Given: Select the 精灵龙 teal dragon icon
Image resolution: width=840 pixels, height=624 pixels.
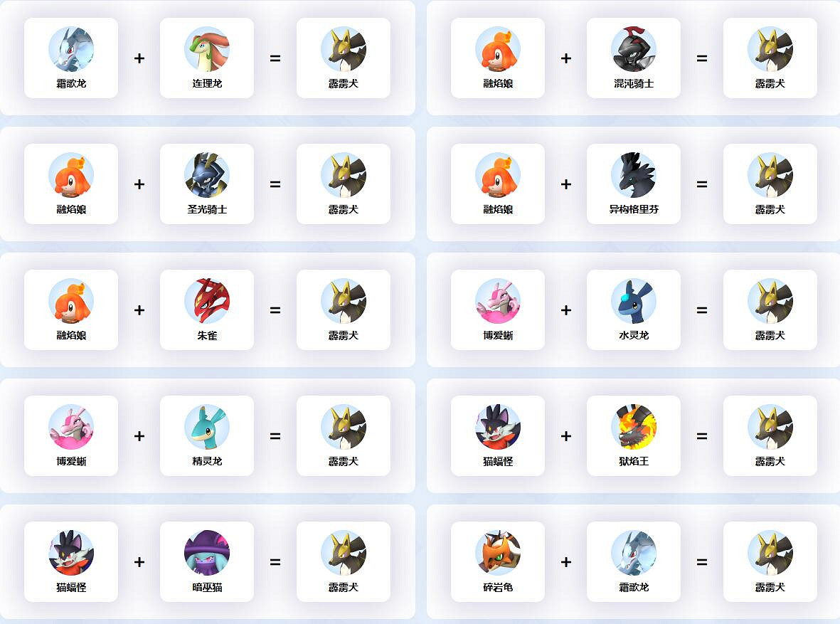Looking at the screenshot, I should pyautogui.click(x=207, y=427).
